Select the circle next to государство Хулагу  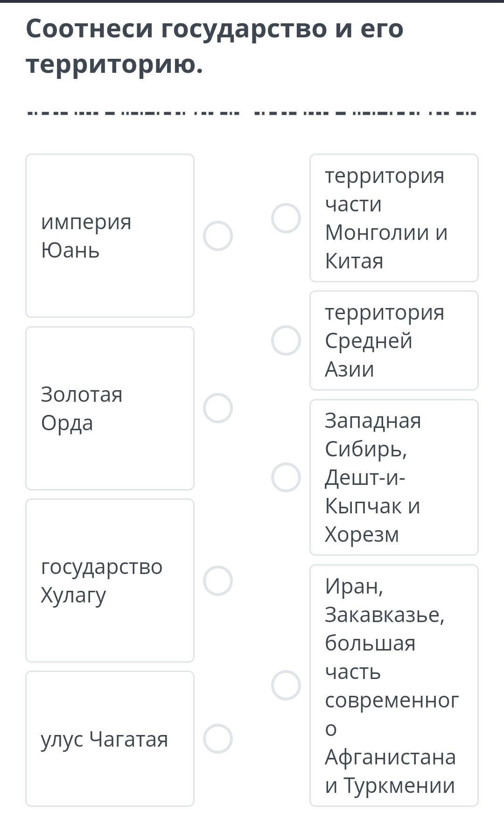217,581
